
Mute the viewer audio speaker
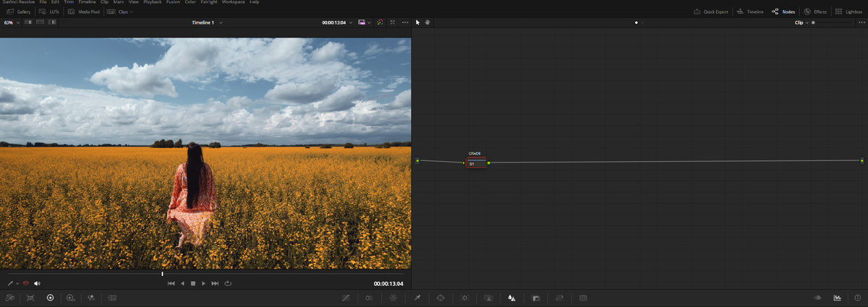pos(37,283)
